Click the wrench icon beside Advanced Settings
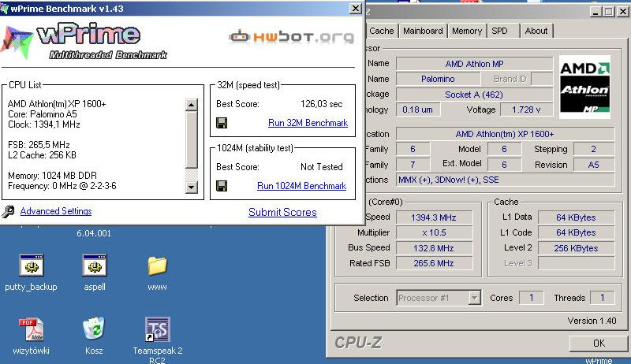The height and width of the screenshot is (364, 631). tap(8, 211)
